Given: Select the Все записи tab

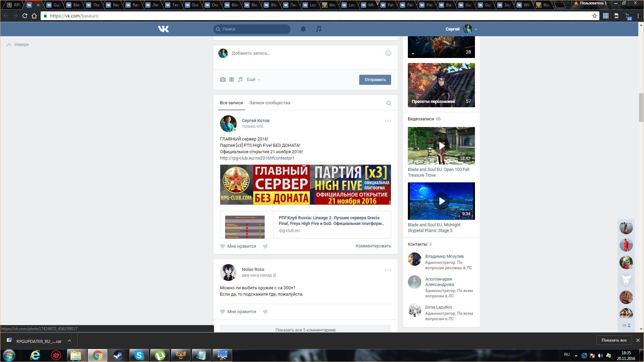Looking at the screenshot, I should (x=231, y=103).
